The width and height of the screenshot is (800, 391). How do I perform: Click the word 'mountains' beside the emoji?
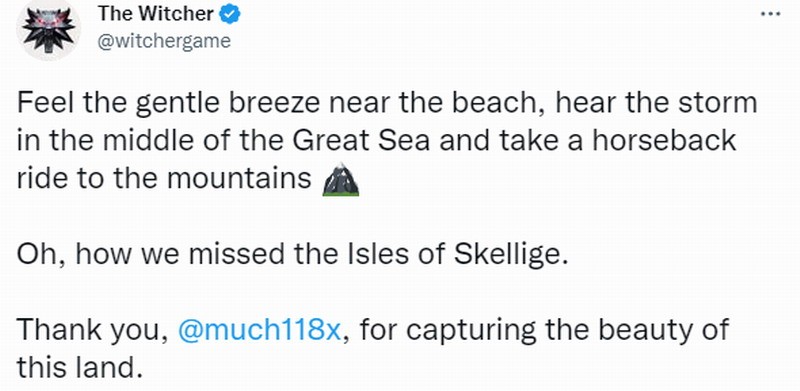click(x=239, y=178)
